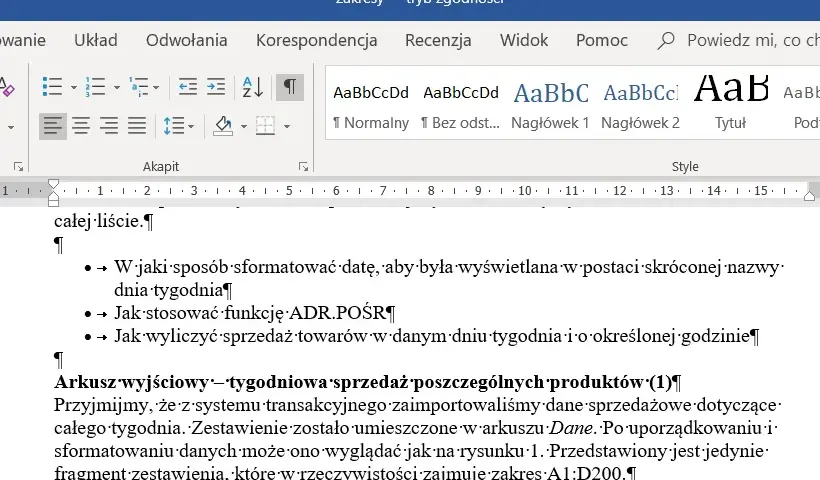Apply the Nagłówek 1 style
The width and height of the screenshot is (820, 480).
pyautogui.click(x=550, y=107)
